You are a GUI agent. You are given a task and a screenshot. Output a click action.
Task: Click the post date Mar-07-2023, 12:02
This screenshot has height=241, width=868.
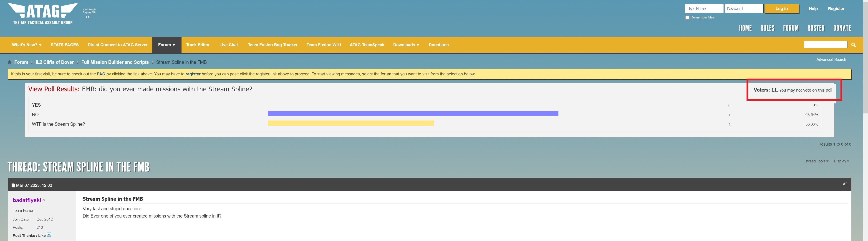pos(34,185)
